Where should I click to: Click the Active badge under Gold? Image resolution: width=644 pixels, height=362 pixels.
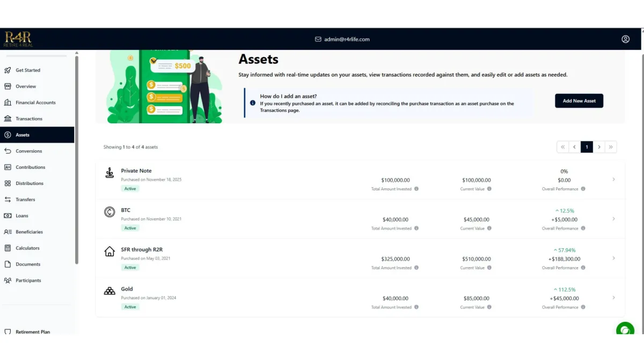click(130, 307)
